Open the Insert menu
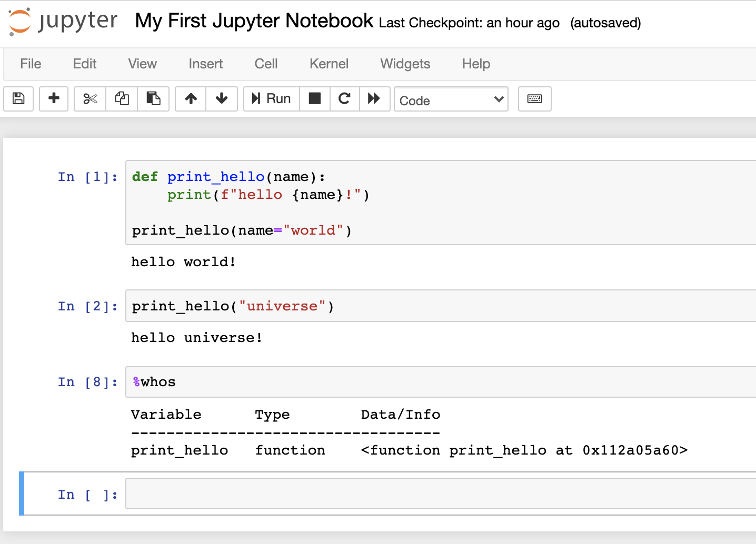756x544 pixels. pos(205,64)
